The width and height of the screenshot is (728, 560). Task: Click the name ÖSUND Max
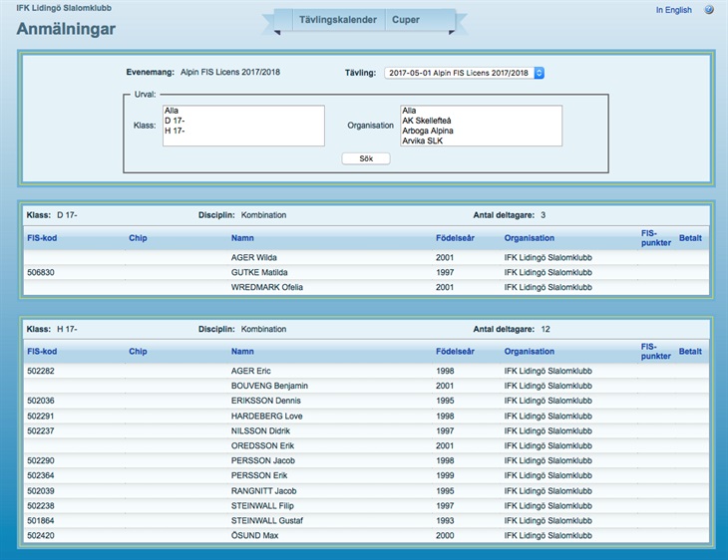click(x=254, y=535)
